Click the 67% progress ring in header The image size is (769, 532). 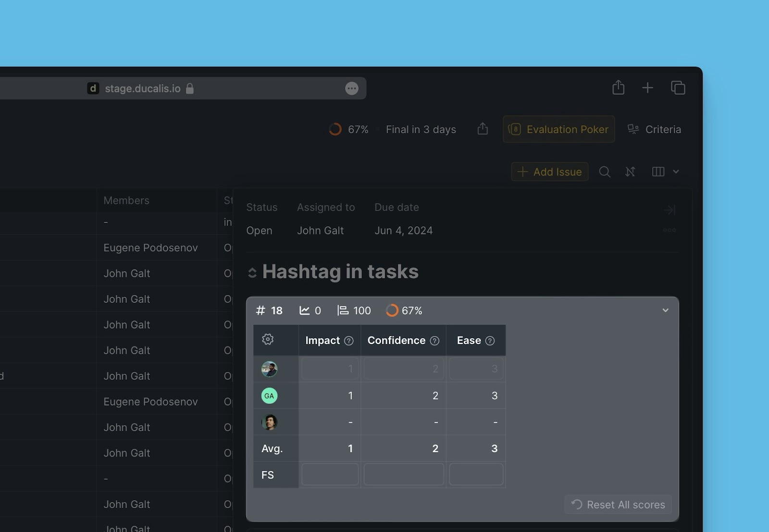(x=335, y=129)
